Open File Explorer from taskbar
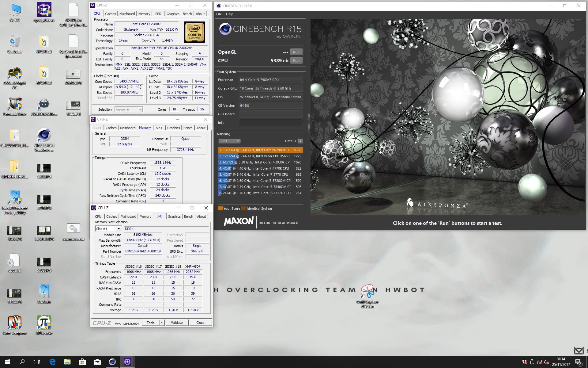588x368 pixels. 67,362
